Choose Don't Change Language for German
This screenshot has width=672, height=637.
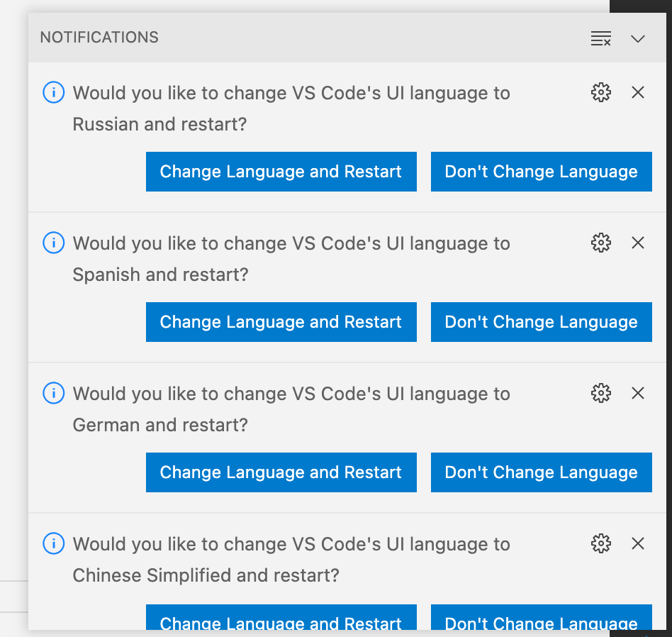tap(542, 472)
